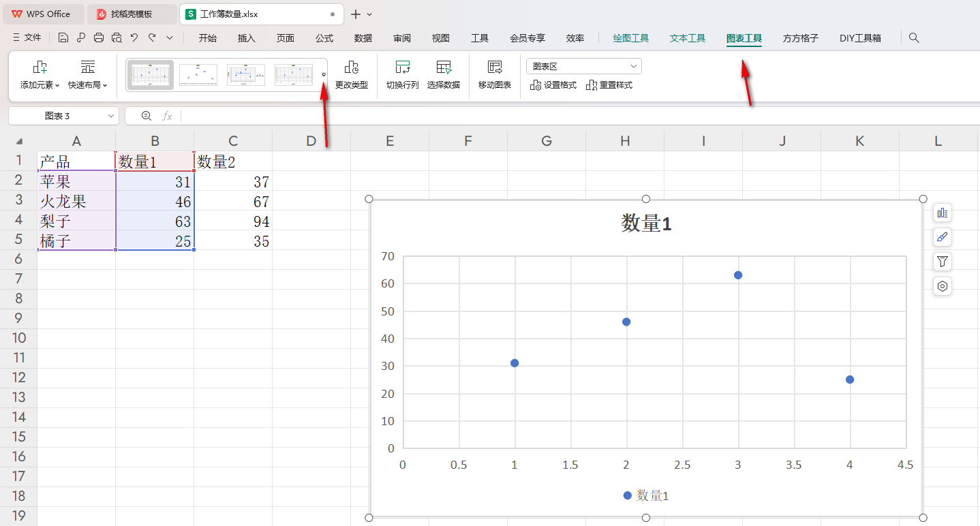Select the first chart style thumbnail
The width and height of the screenshot is (980, 526).
151,75
